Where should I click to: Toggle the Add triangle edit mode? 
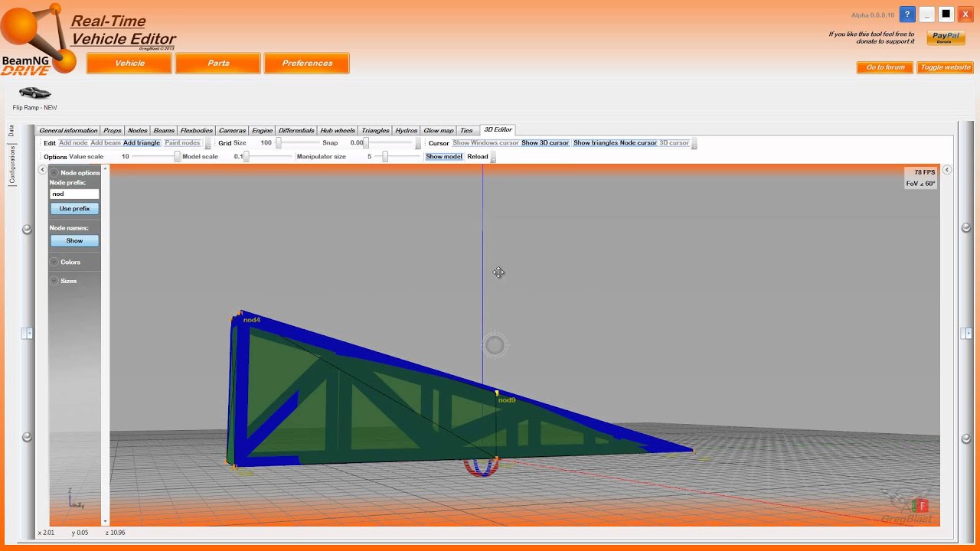(142, 143)
